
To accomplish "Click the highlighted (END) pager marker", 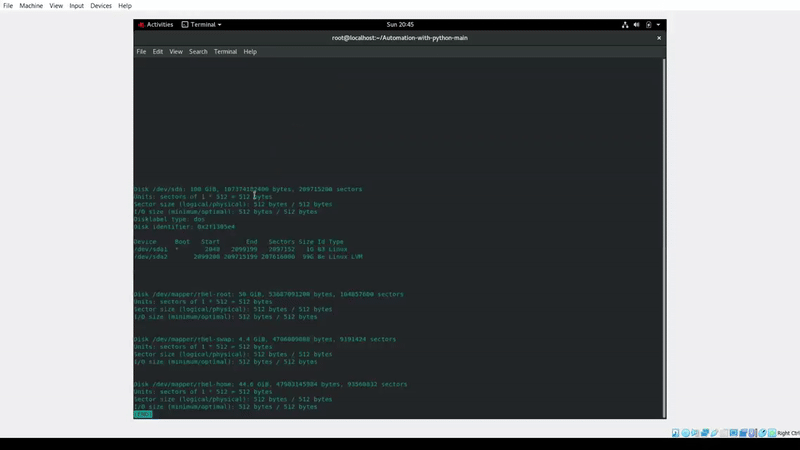I will click(x=143, y=414).
